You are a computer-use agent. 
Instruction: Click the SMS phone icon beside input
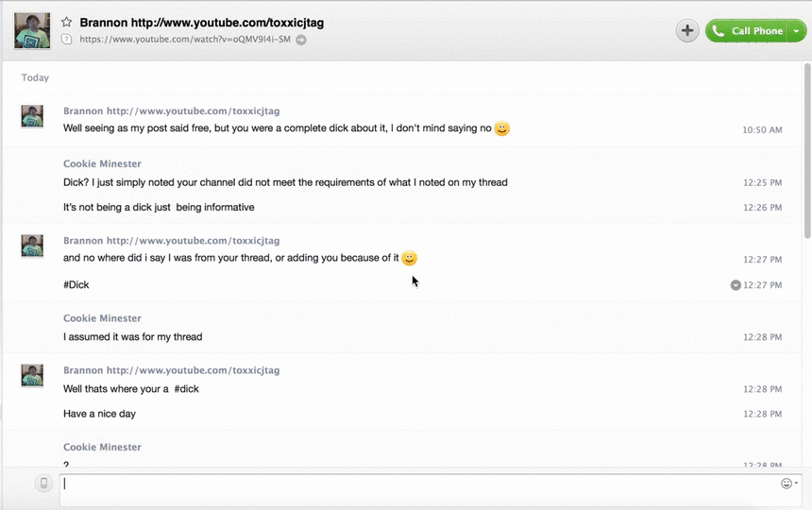(x=43, y=484)
